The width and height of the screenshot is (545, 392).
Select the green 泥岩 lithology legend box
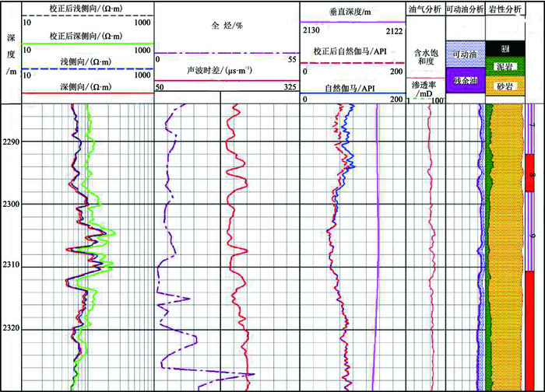click(504, 67)
